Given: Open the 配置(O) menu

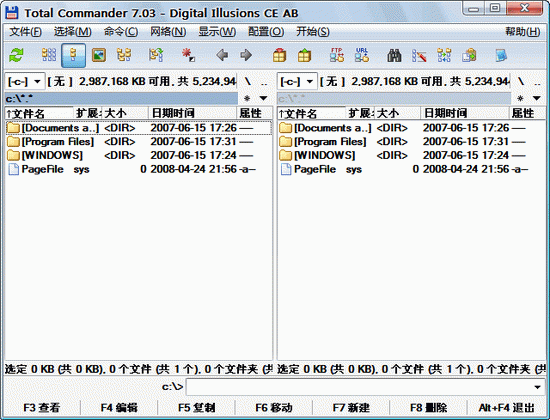Looking at the screenshot, I should 266,32.
